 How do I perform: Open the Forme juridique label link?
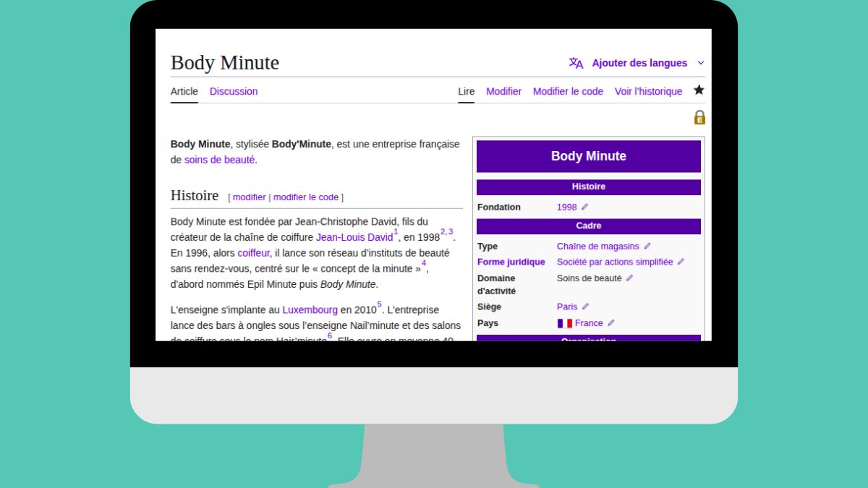coord(511,262)
